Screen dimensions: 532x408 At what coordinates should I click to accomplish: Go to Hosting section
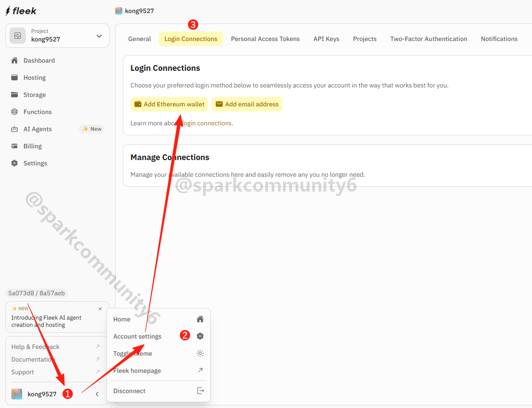click(34, 78)
